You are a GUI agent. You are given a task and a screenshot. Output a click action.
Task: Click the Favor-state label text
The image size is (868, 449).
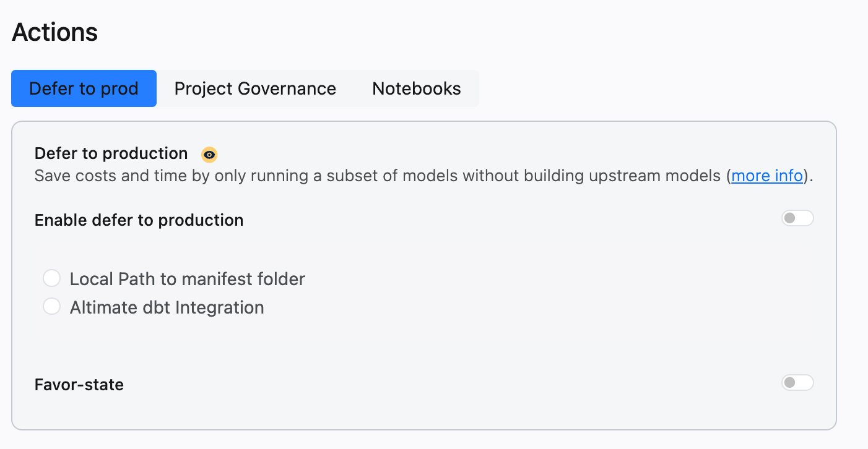pos(79,385)
